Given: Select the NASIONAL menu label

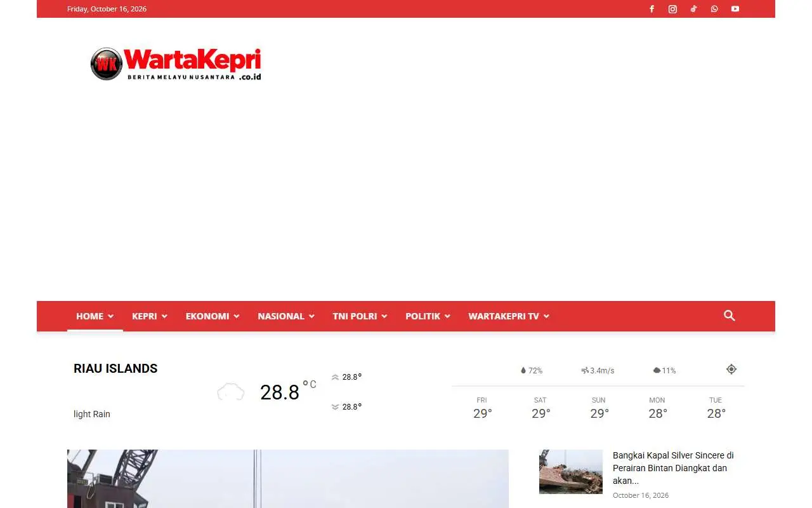Looking at the screenshot, I should 281,316.
